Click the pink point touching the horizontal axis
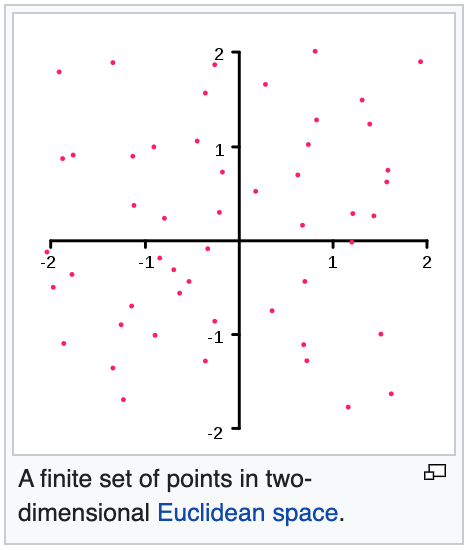Image resolution: width=470 pixels, height=550 pixels. point(352,242)
